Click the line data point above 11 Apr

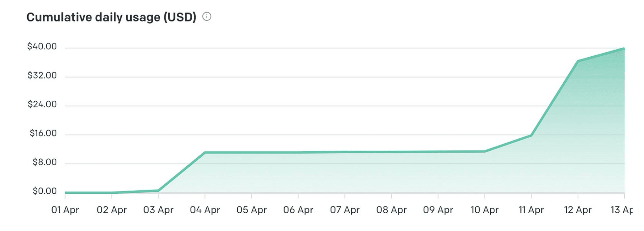pyautogui.click(x=531, y=135)
